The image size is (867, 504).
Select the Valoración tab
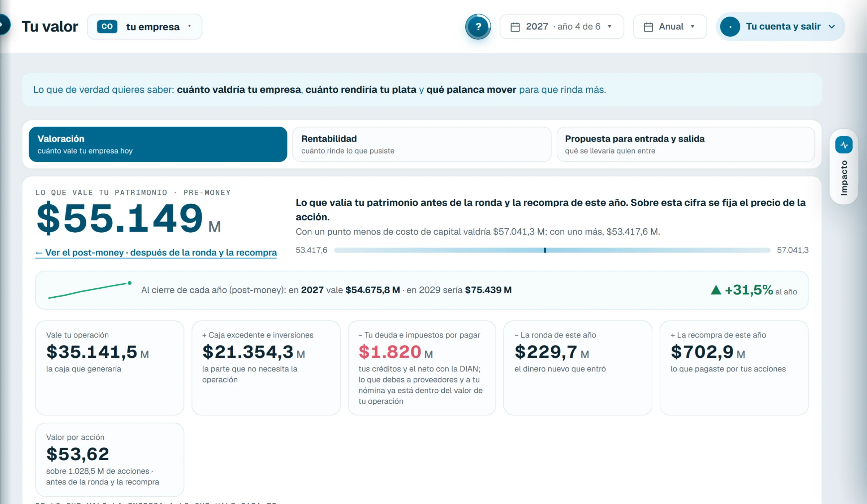[158, 144]
